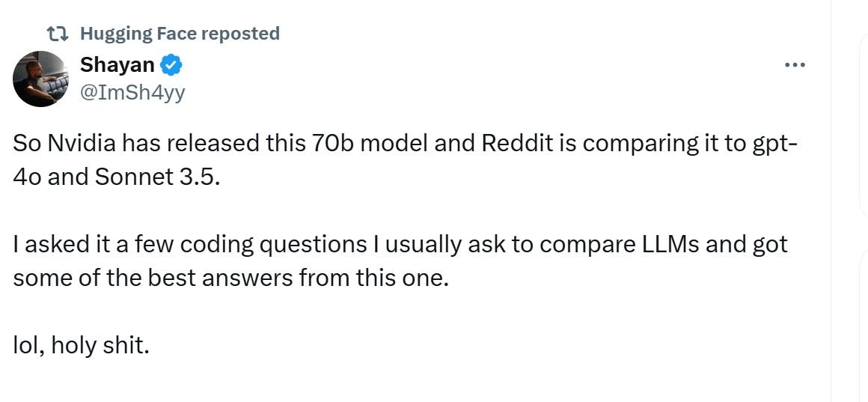
Task: Click the last tweet line starting with "lol"
Action: (81, 345)
